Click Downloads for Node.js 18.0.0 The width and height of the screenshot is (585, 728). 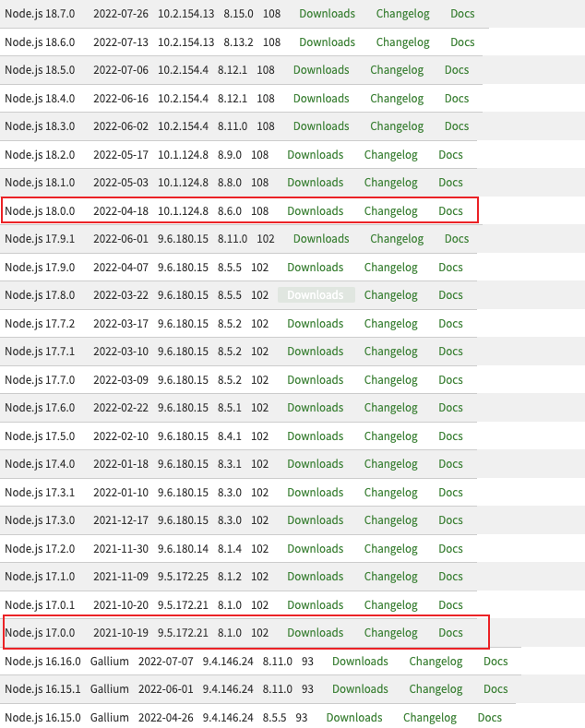click(315, 211)
